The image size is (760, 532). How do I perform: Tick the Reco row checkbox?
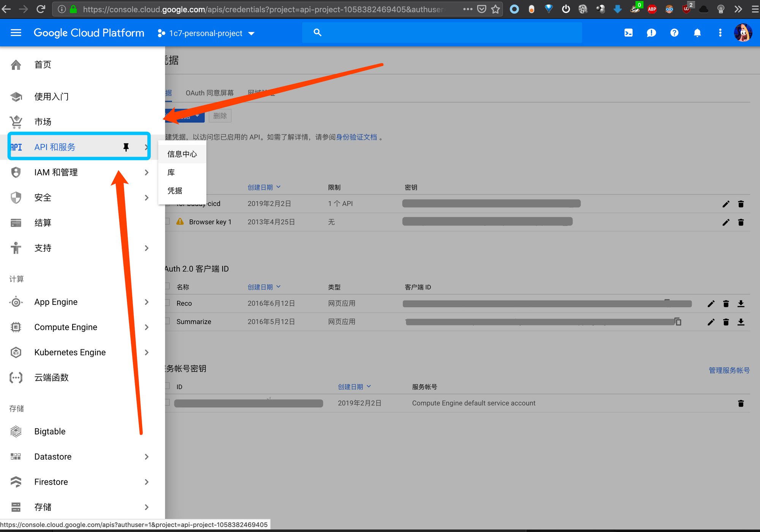pyautogui.click(x=167, y=303)
